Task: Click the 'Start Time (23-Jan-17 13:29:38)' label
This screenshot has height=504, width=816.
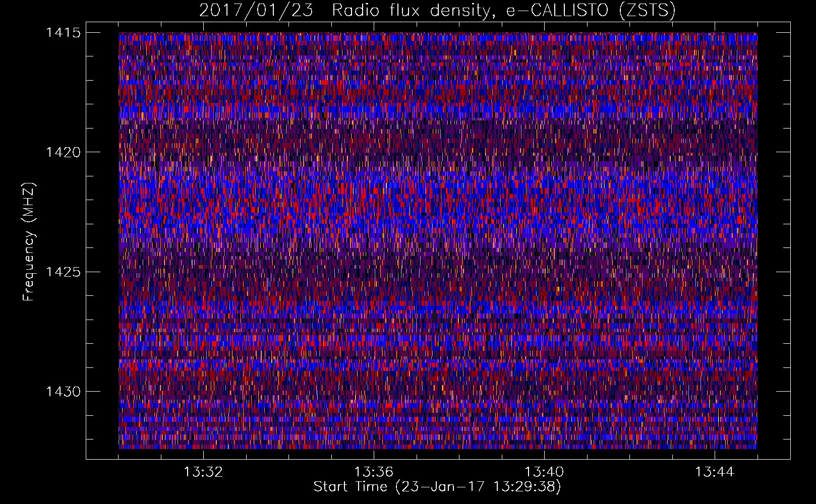Action: pyautogui.click(x=437, y=487)
